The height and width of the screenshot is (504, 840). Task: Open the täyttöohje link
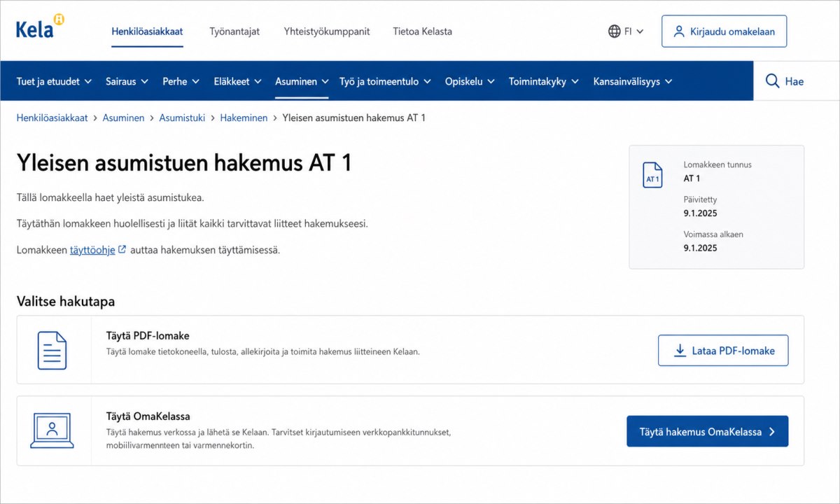click(92, 250)
